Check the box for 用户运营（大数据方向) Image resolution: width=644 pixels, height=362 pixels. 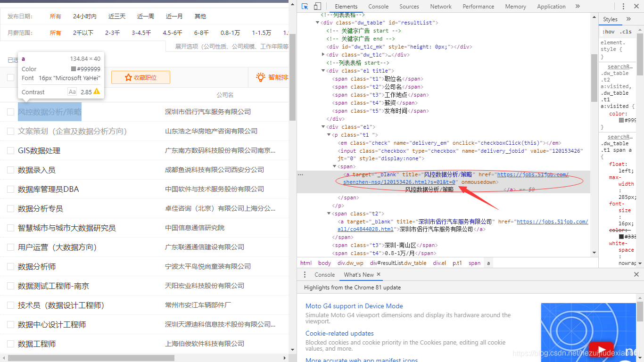(x=11, y=247)
